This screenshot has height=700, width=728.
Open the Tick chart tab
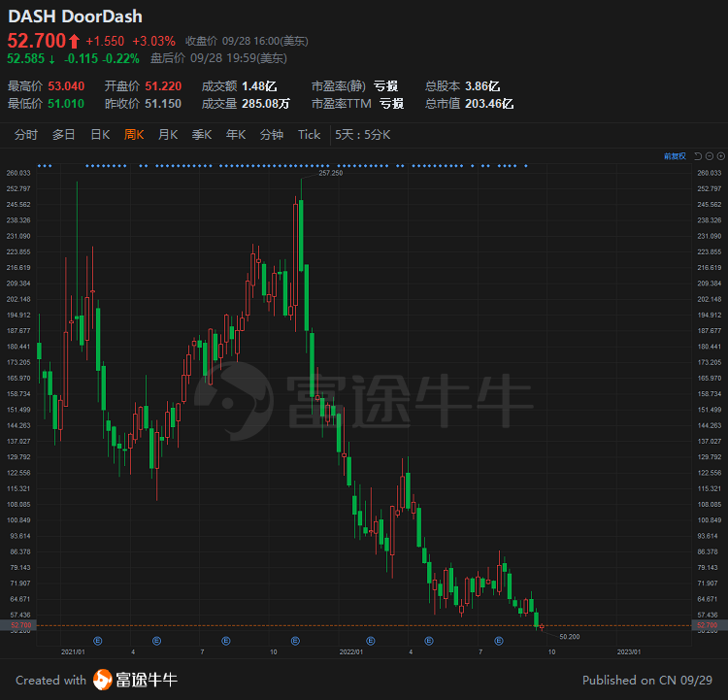pos(309,135)
